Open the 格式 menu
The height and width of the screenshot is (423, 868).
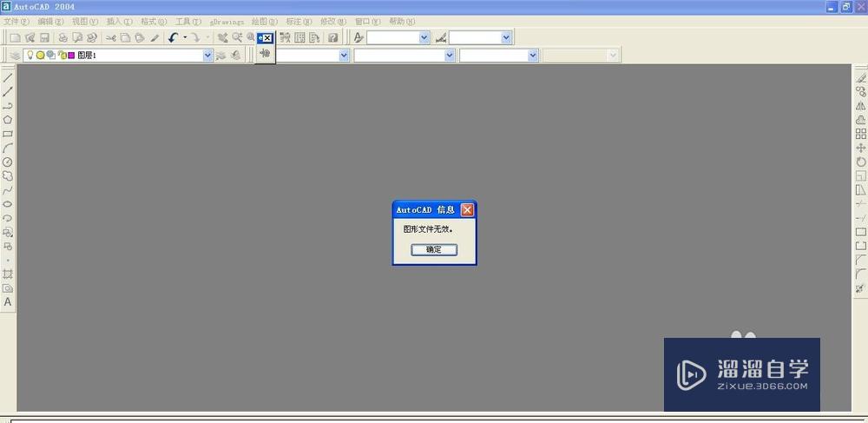coord(154,22)
